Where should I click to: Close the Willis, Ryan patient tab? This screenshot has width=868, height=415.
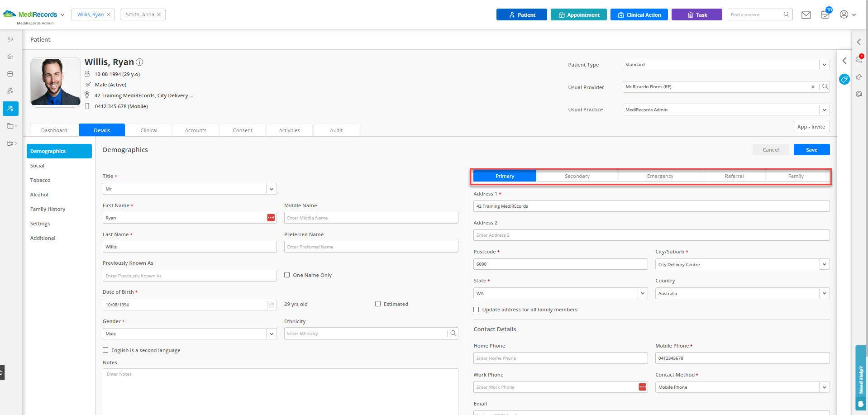109,14
